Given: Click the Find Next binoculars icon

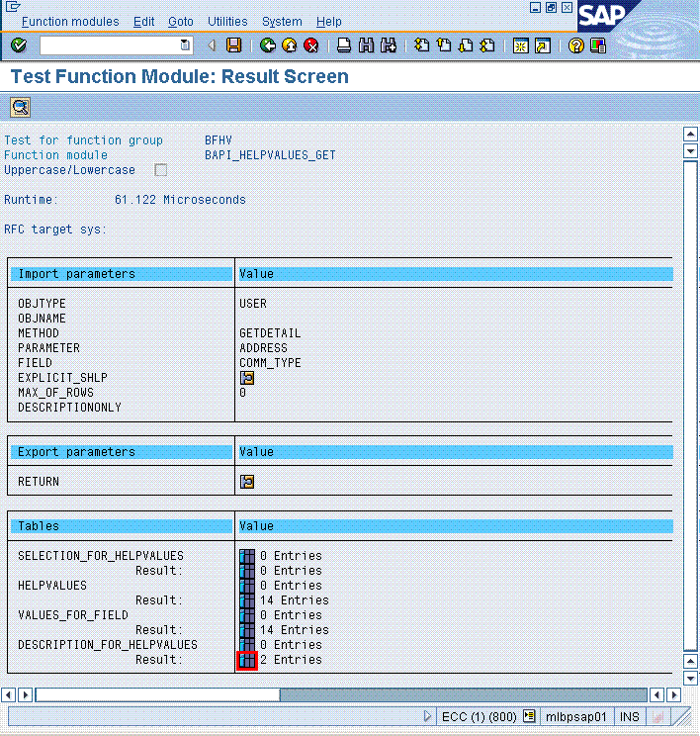Looking at the screenshot, I should tap(389, 46).
